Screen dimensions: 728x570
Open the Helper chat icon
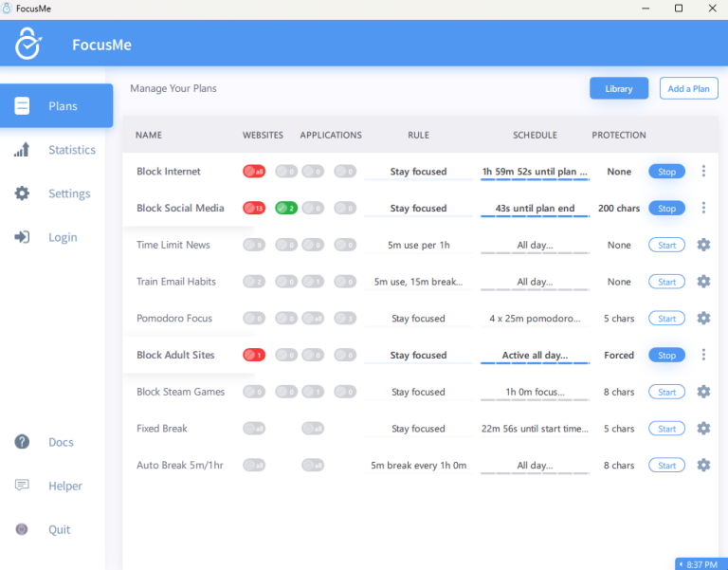(x=22, y=486)
